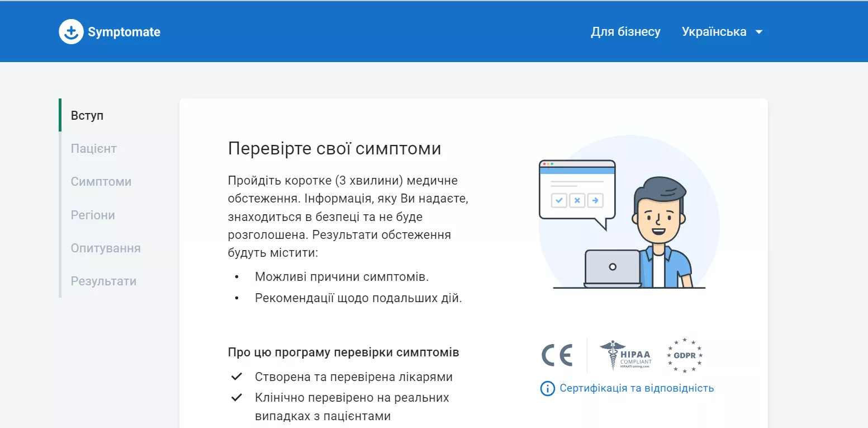The width and height of the screenshot is (868, 428).
Task: Click the Перевірте свої симптоми heading
Action: pos(335,149)
